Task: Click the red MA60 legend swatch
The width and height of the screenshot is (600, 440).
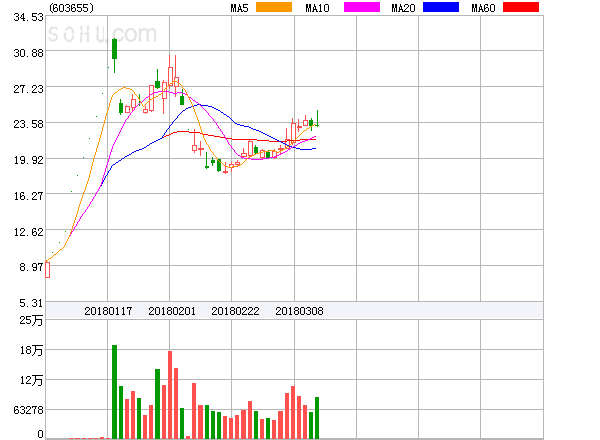Action: tap(521, 7)
